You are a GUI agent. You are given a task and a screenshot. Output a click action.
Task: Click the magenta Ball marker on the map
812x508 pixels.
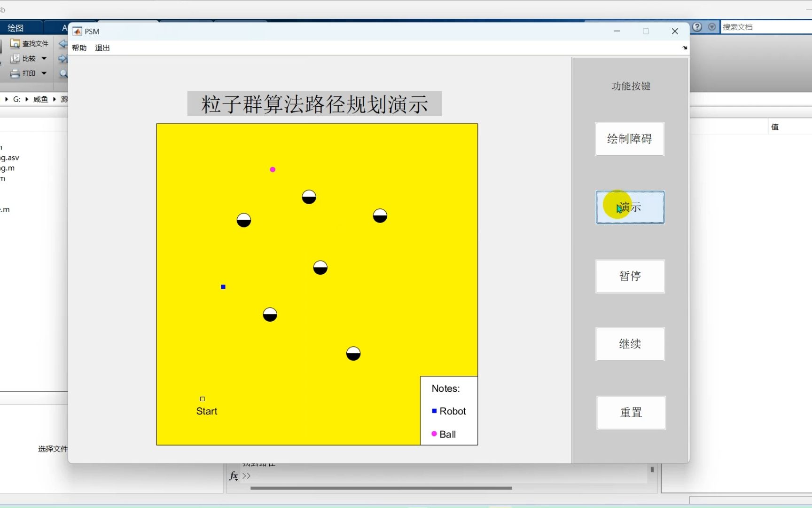click(x=273, y=169)
